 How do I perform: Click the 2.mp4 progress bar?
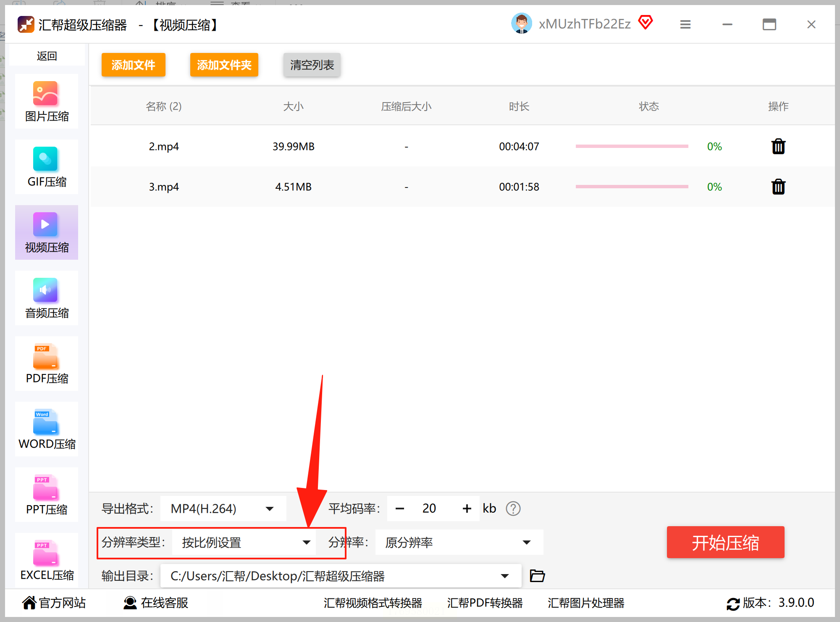point(632,147)
